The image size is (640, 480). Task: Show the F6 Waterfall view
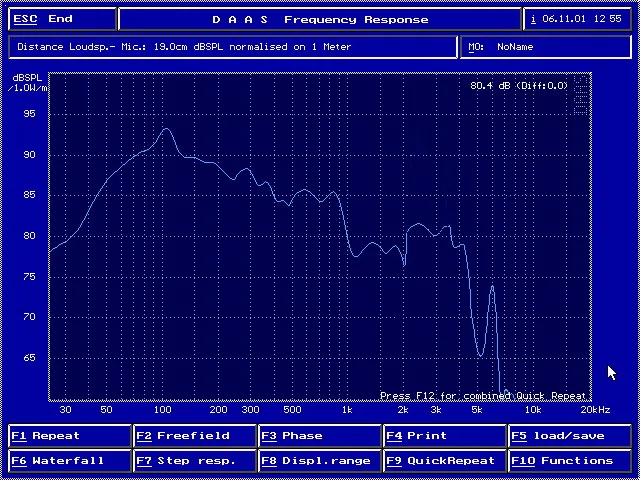[70, 461]
